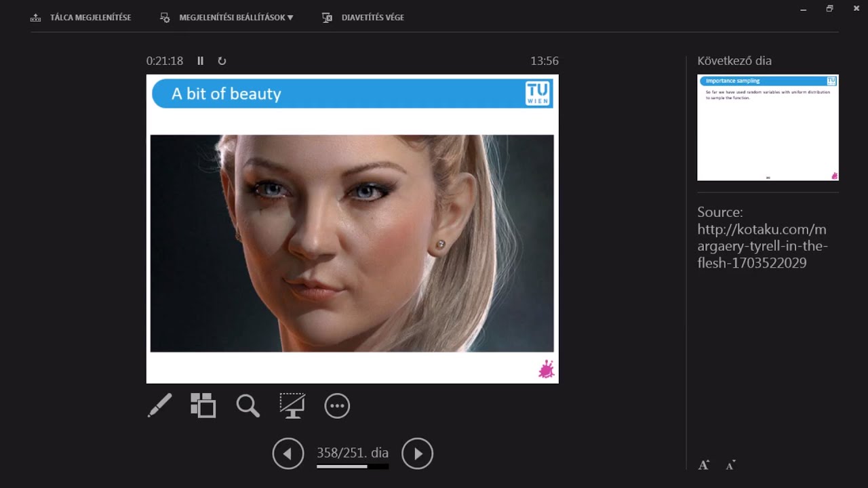This screenshot has width=868, height=488.
Task: Go to the previous slide
Action: tap(288, 453)
